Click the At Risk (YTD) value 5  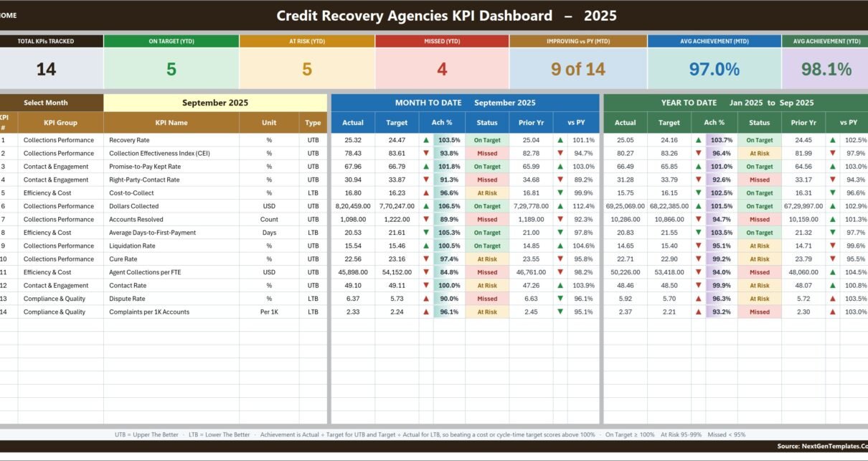(307, 69)
